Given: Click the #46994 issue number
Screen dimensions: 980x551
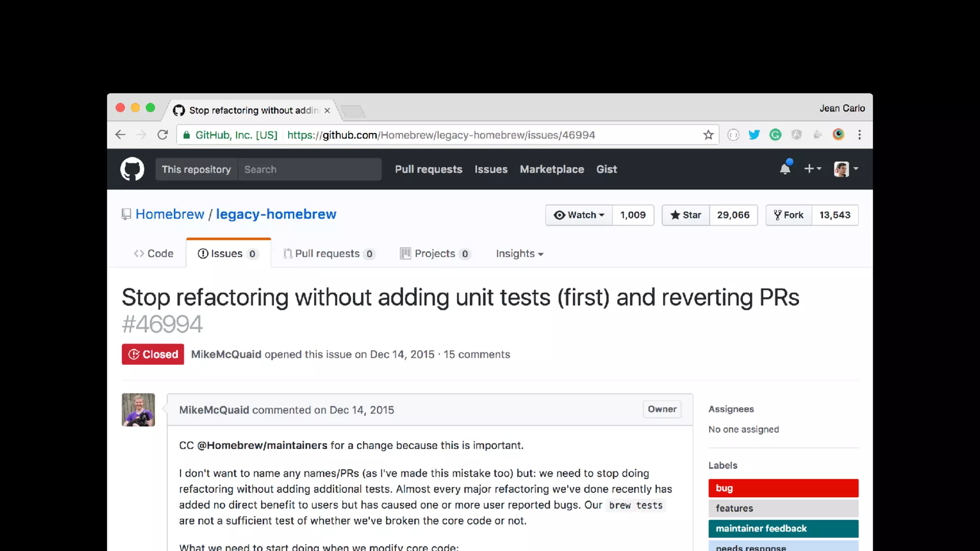Looking at the screenshot, I should (x=162, y=324).
